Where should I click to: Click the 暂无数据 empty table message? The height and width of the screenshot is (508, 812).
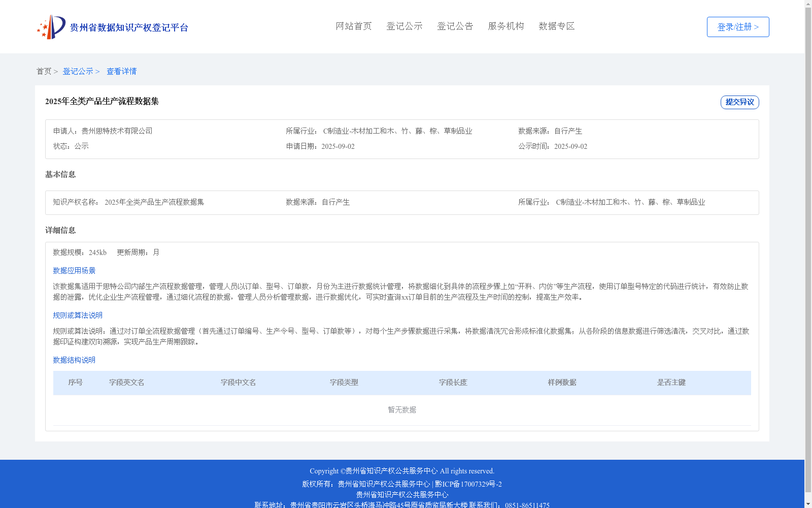(x=402, y=410)
